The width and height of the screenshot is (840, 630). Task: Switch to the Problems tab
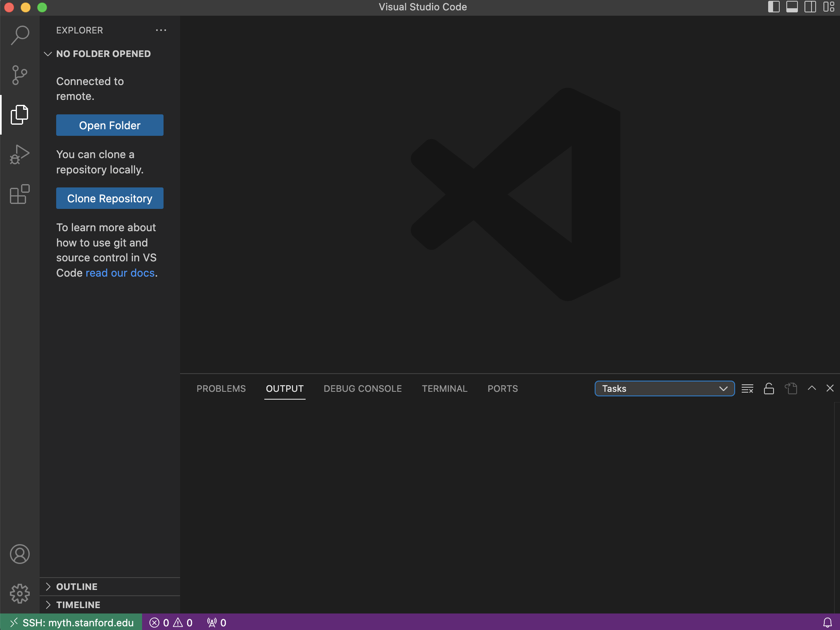221,388
